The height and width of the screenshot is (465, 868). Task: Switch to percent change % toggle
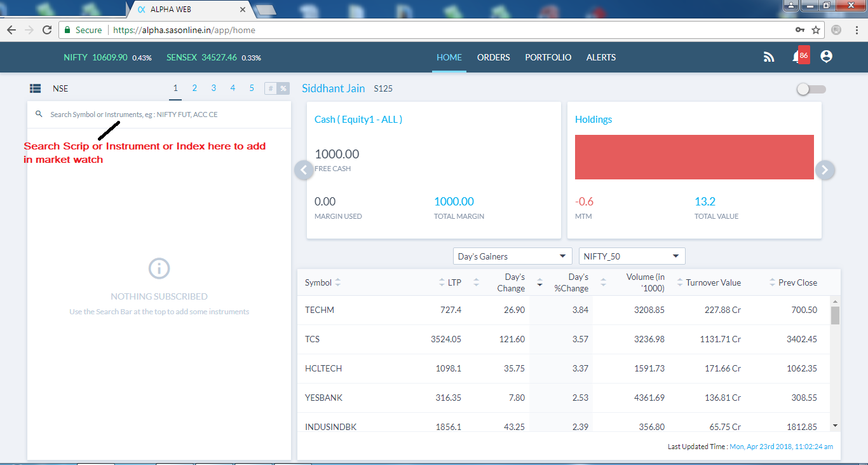point(283,88)
